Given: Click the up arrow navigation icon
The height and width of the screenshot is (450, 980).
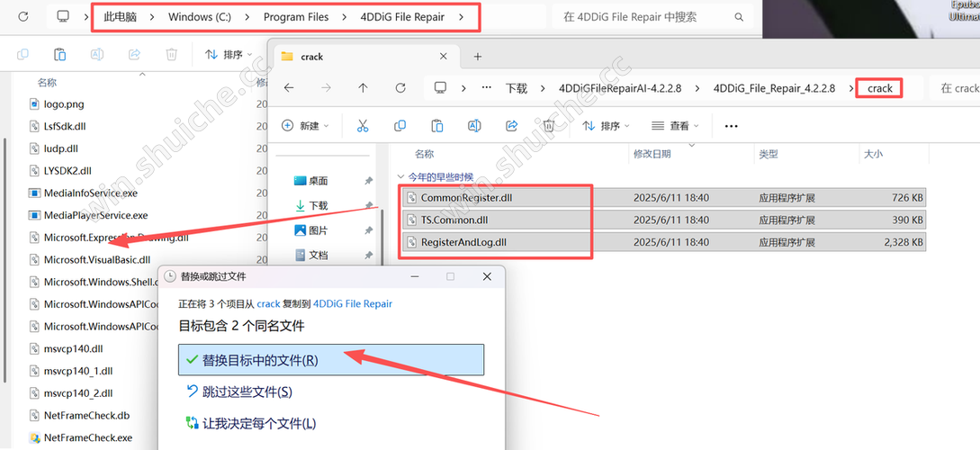Looking at the screenshot, I should pos(363,88).
